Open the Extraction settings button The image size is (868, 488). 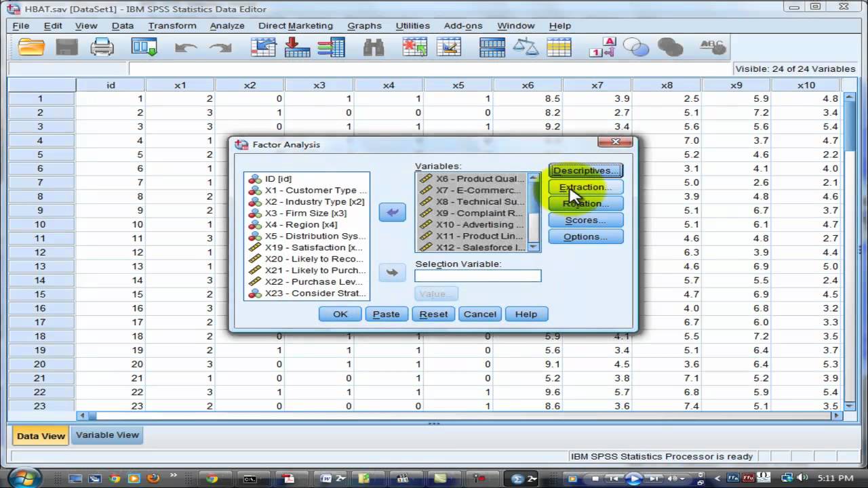pyautogui.click(x=586, y=187)
